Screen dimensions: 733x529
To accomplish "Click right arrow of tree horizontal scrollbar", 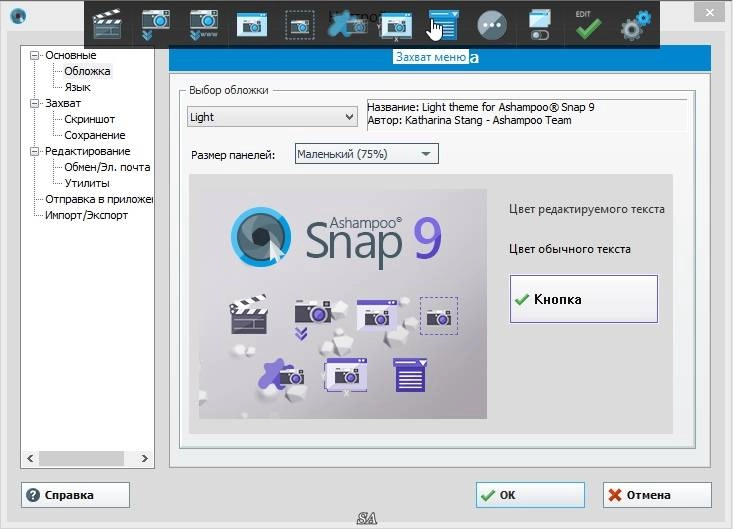I will tap(144, 458).
